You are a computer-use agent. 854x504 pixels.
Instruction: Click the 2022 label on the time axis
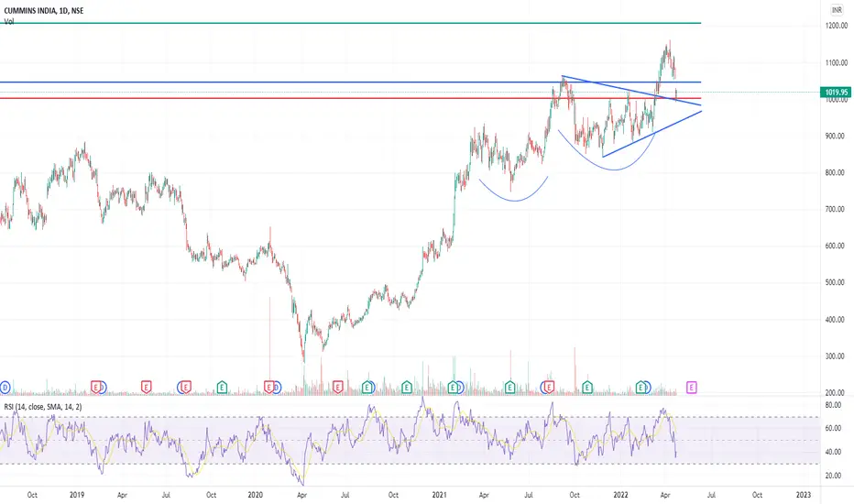click(620, 495)
